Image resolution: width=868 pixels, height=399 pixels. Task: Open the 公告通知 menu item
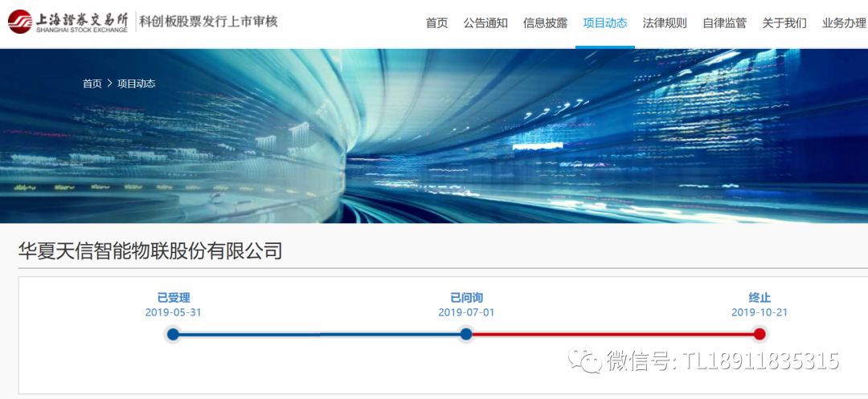coord(485,23)
